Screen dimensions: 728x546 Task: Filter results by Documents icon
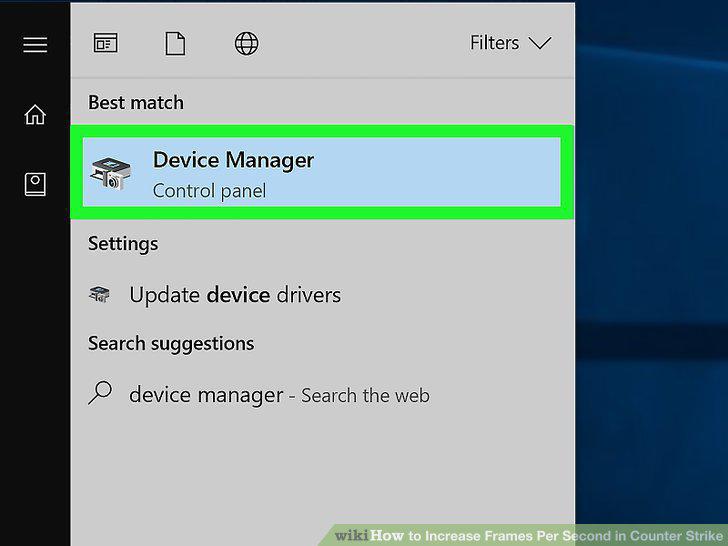pyautogui.click(x=176, y=44)
